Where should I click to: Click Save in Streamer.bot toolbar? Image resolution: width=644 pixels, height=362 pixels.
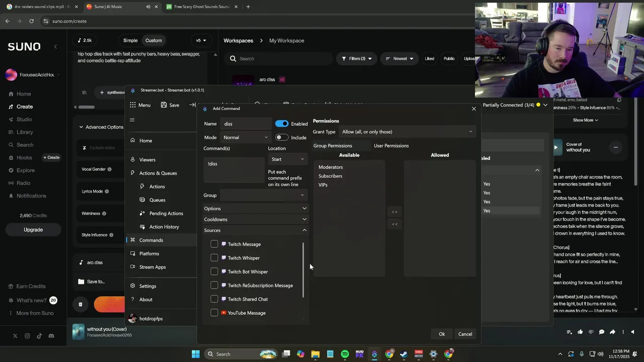[x=170, y=105]
